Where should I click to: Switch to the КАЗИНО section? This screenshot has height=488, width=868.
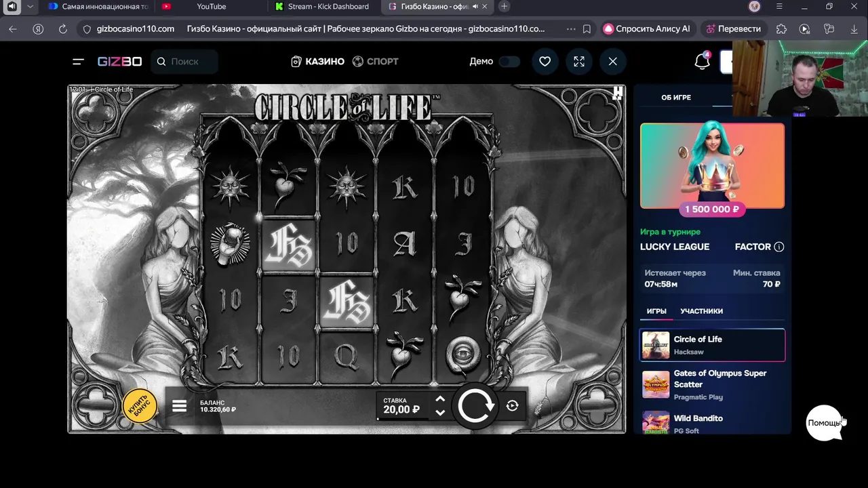tap(317, 62)
